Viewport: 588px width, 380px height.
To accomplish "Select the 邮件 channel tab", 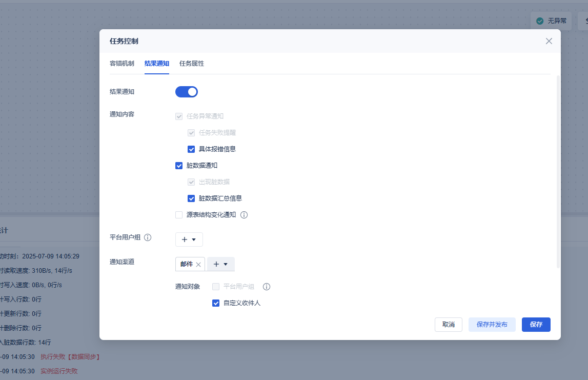I will pos(187,264).
